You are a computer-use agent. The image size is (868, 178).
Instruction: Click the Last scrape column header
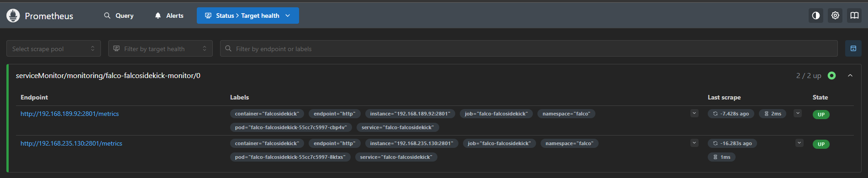click(724, 97)
